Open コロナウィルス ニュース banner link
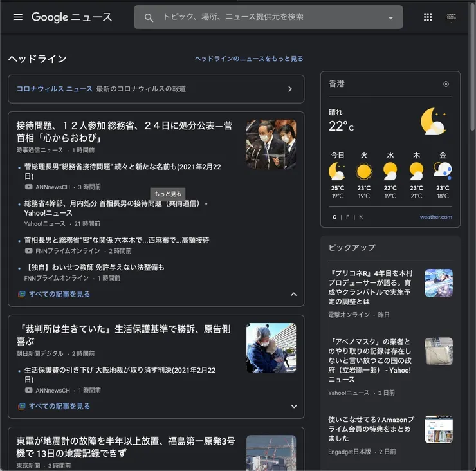Image resolution: width=476 pixels, height=471 pixels. tap(54, 89)
